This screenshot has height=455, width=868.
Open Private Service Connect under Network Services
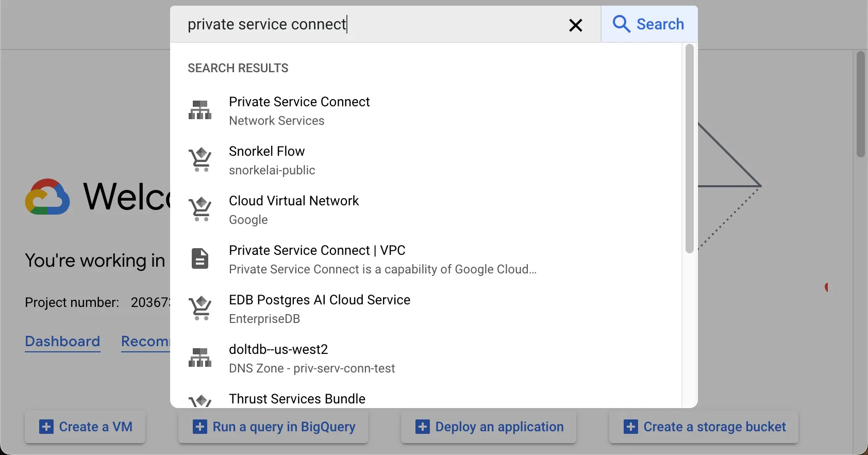tap(426, 110)
